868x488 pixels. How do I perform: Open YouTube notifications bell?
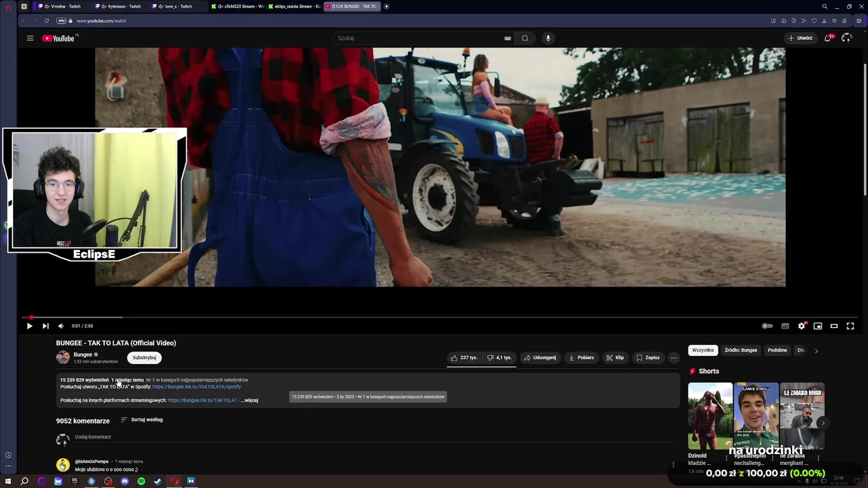[x=827, y=38]
